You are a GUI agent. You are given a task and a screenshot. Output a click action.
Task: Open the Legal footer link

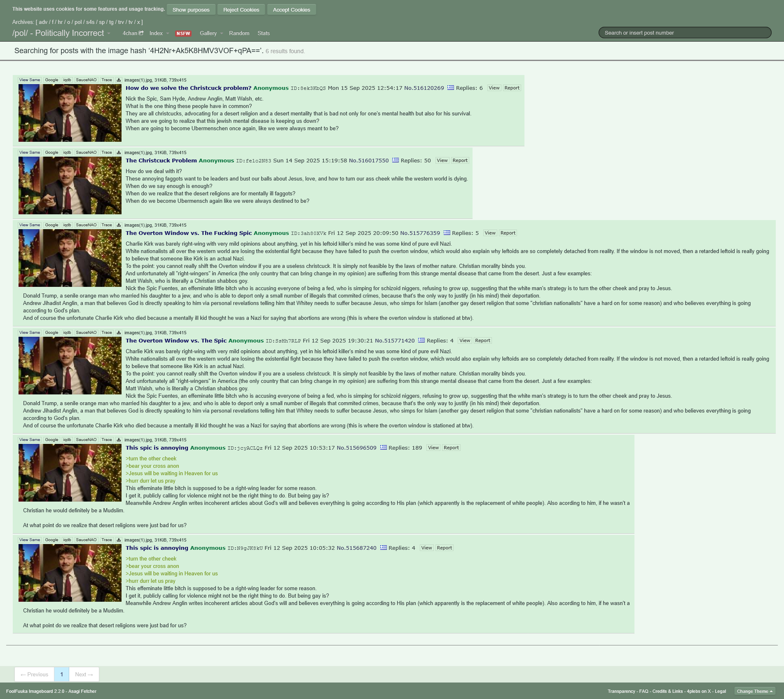[720, 691]
